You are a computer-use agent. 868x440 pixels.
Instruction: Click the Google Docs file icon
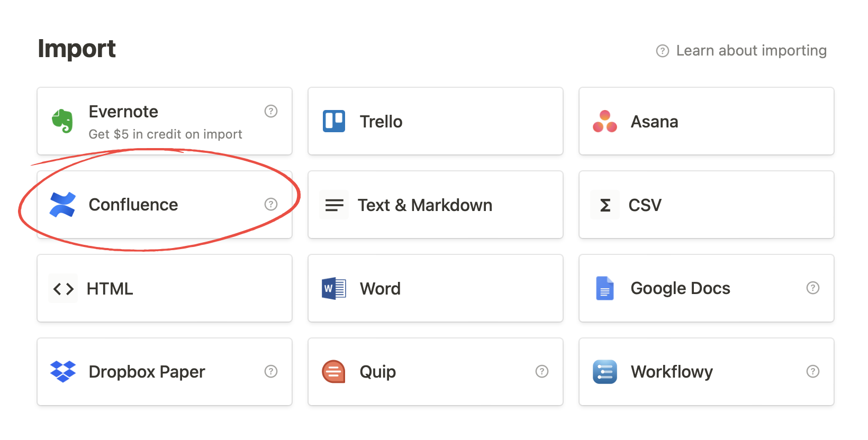click(x=605, y=288)
